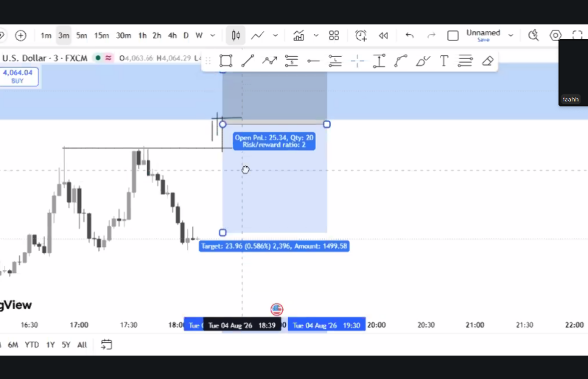Set chart range to All

(82, 344)
